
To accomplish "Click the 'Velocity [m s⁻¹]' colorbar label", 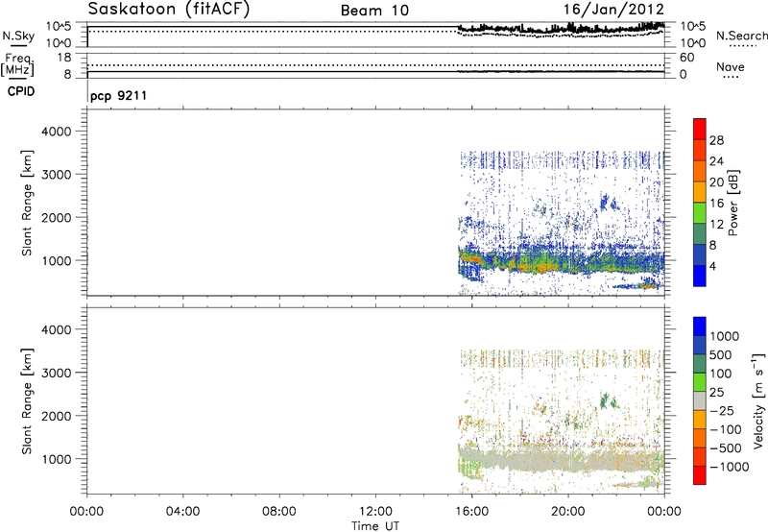I will tap(758, 400).
